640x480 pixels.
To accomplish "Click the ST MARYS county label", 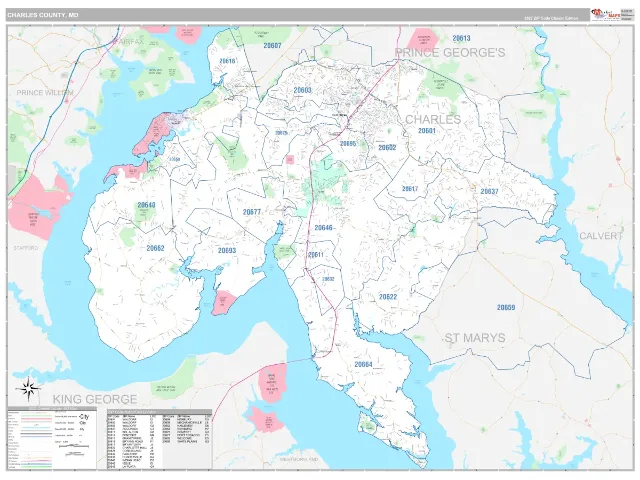I will [475, 338].
